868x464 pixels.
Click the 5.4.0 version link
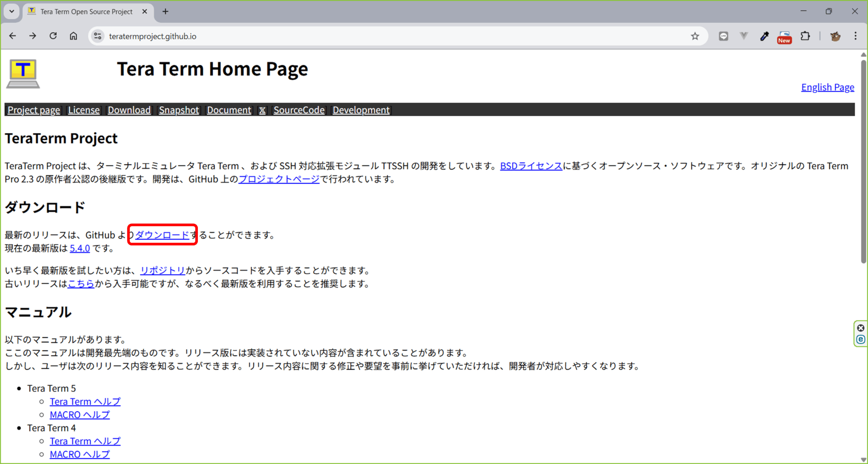(x=80, y=248)
